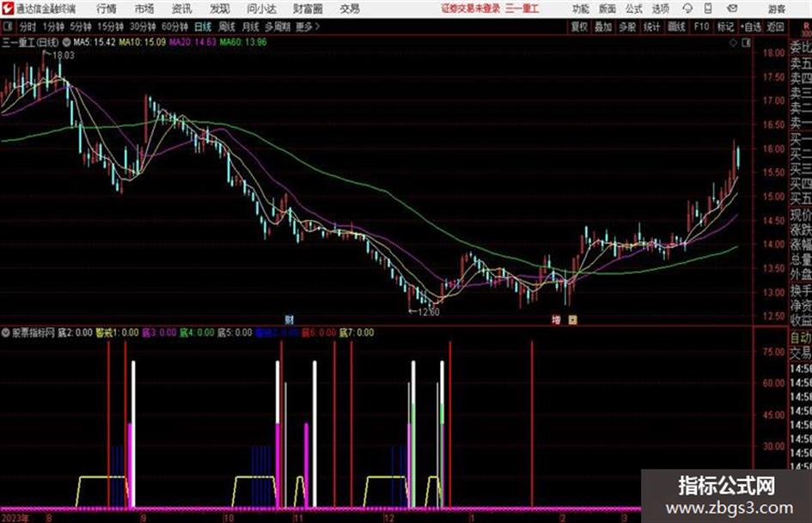Click the 底4: 0.00 indicator value
The height and width of the screenshot is (523, 812).
click(x=197, y=333)
